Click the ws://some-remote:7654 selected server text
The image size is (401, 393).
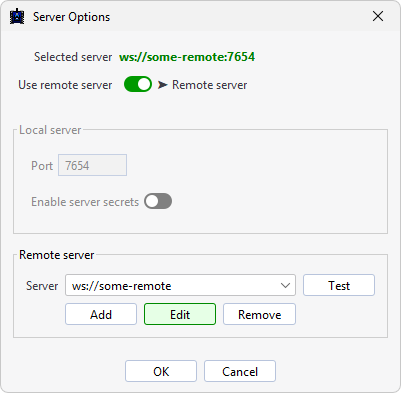[187, 57]
